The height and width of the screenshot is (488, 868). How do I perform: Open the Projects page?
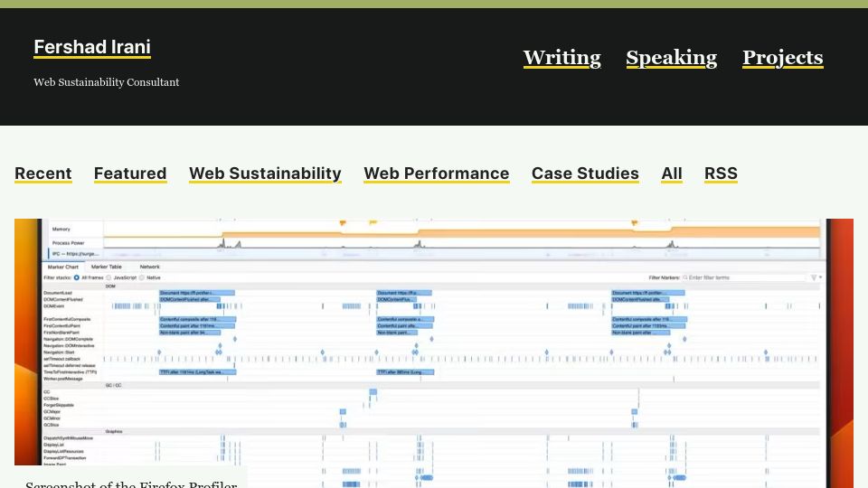point(783,58)
